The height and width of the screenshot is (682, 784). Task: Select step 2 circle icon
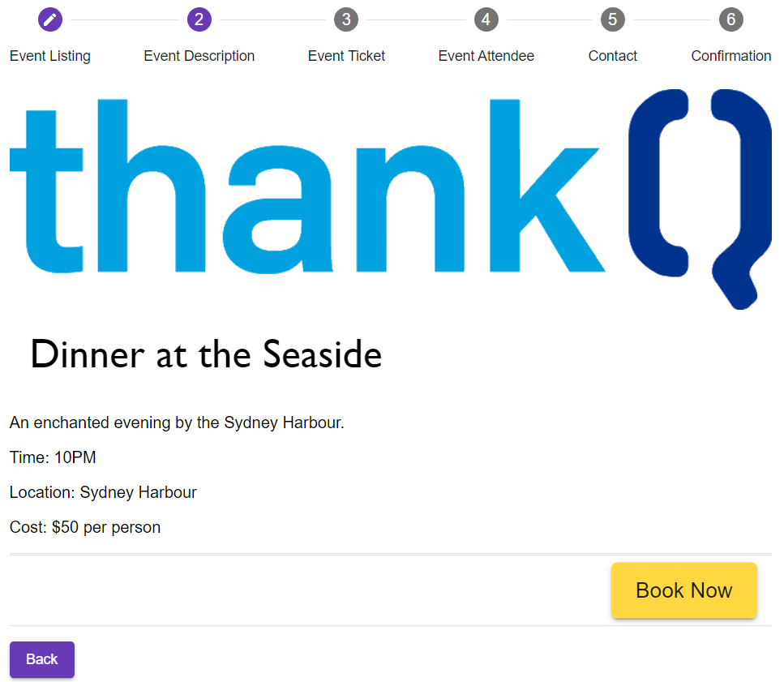(199, 19)
